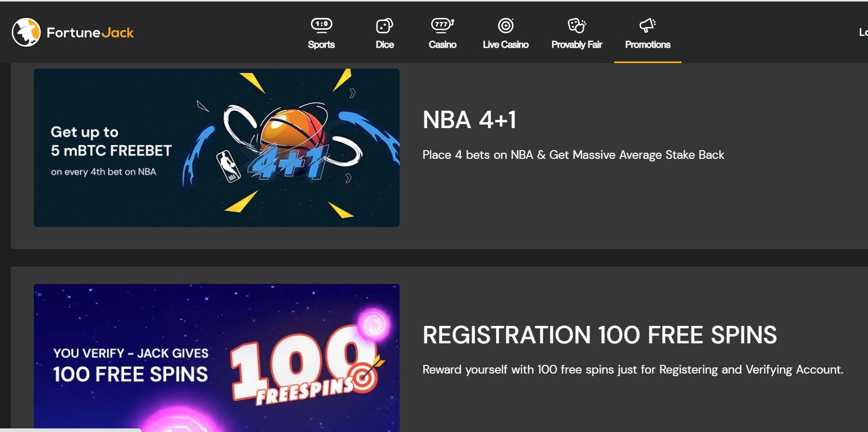868x432 pixels.
Task: Click the FortuneJack wordmark text
Action: [90, 33]
